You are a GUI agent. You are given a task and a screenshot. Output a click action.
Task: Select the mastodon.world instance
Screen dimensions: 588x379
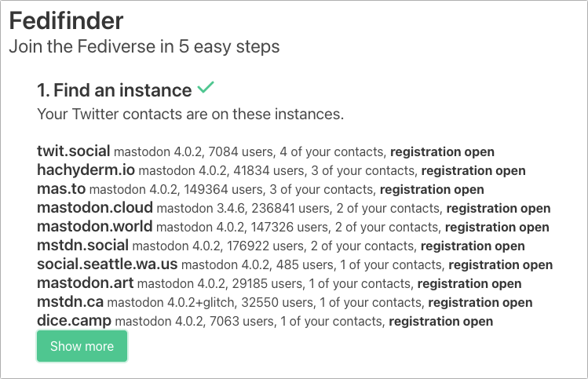(x=93, y=227)
